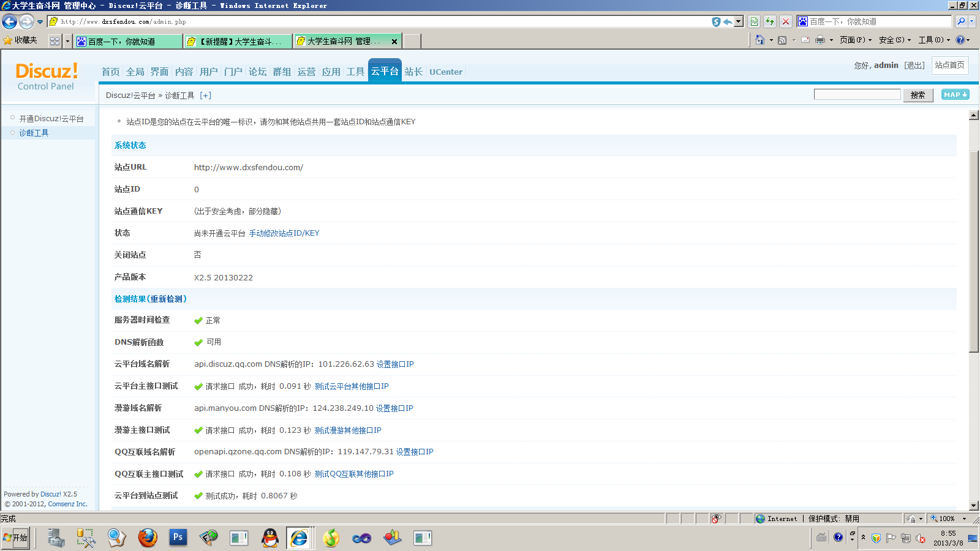Viewport: 980px width, 551px height.
Task: Click the Internet Explorer taskbar icon
Action: pos(300,538)
